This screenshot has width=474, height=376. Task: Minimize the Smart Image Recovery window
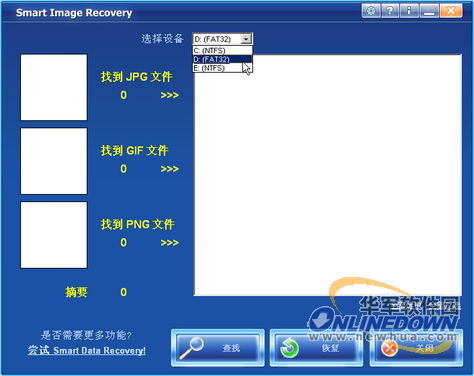[x=429, y=11]
